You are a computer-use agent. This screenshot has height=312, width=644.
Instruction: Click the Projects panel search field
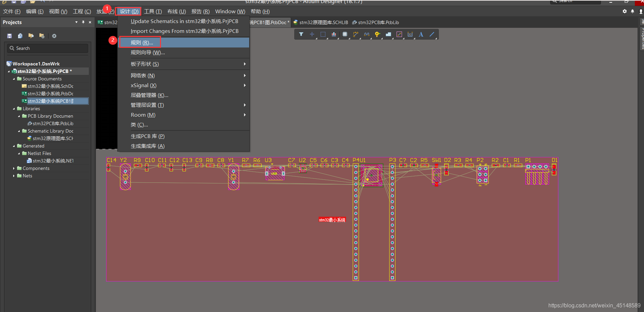tap(47, 48)
